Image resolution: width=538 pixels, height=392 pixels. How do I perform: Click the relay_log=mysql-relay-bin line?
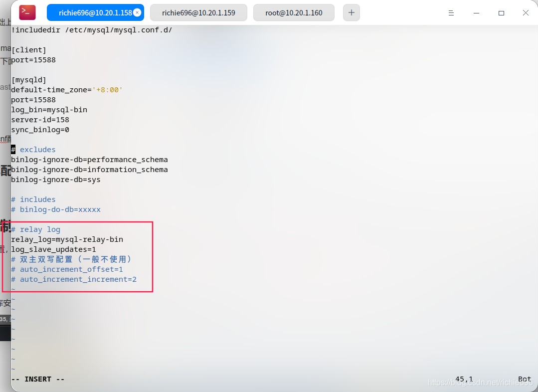coord(67,239)
